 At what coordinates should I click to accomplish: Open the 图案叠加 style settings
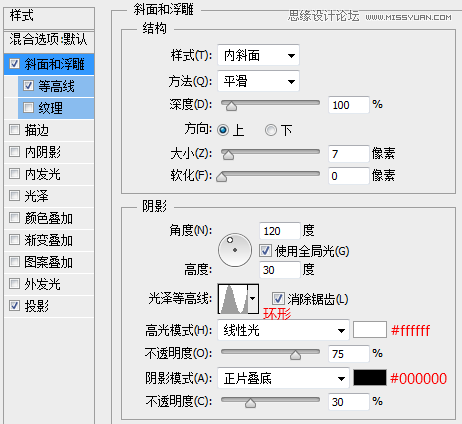pyautogui.click(x=49, y=262)
